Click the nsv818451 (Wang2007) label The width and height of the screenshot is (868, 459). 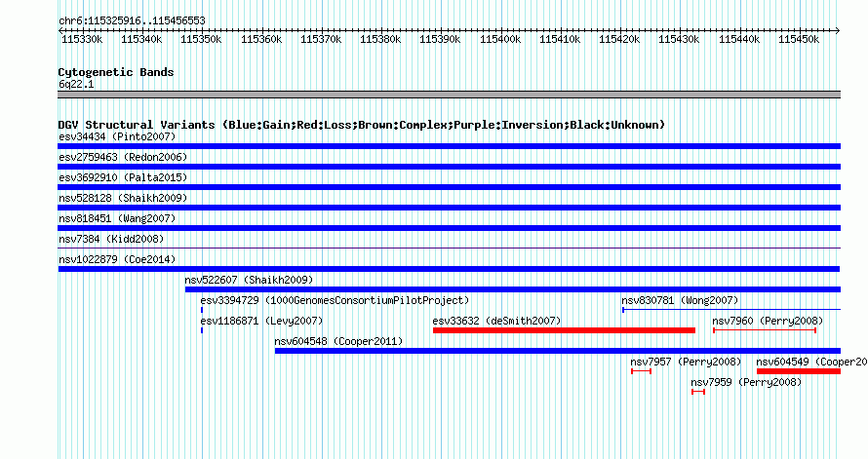tap(117, 218)
